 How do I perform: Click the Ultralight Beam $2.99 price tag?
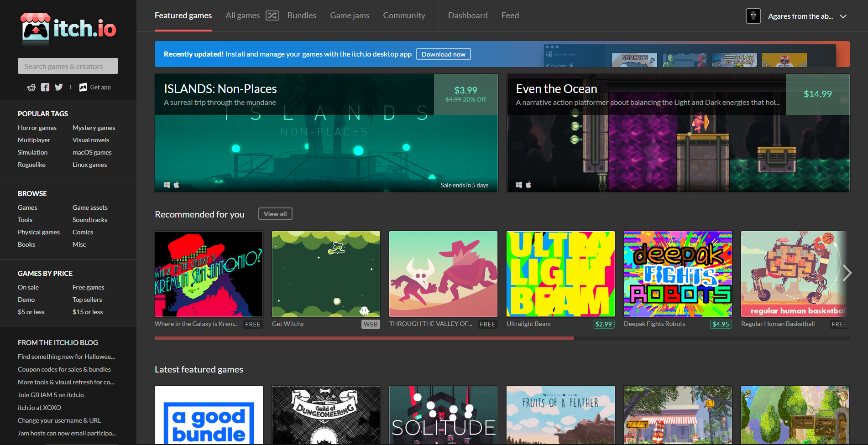[x=603, y=324]
